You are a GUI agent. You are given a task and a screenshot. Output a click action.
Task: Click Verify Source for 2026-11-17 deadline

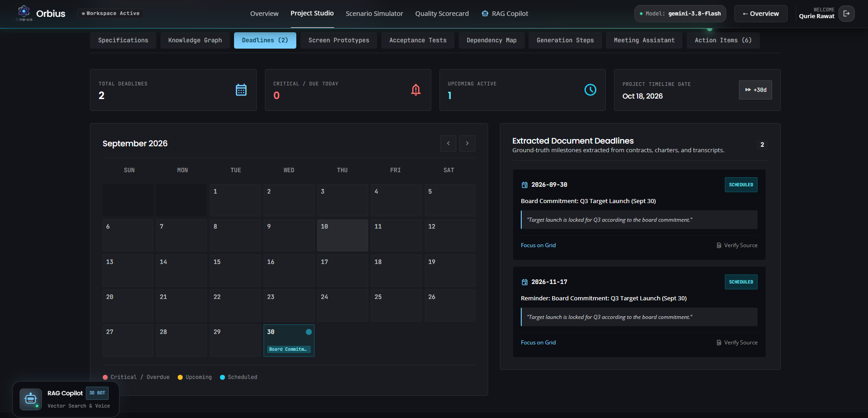coord(737,343)
